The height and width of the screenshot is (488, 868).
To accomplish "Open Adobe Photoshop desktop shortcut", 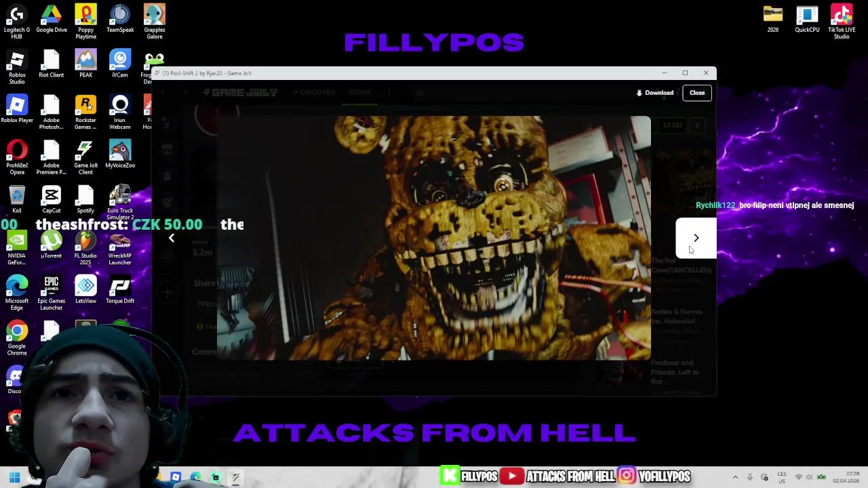I will click(52, 113).
